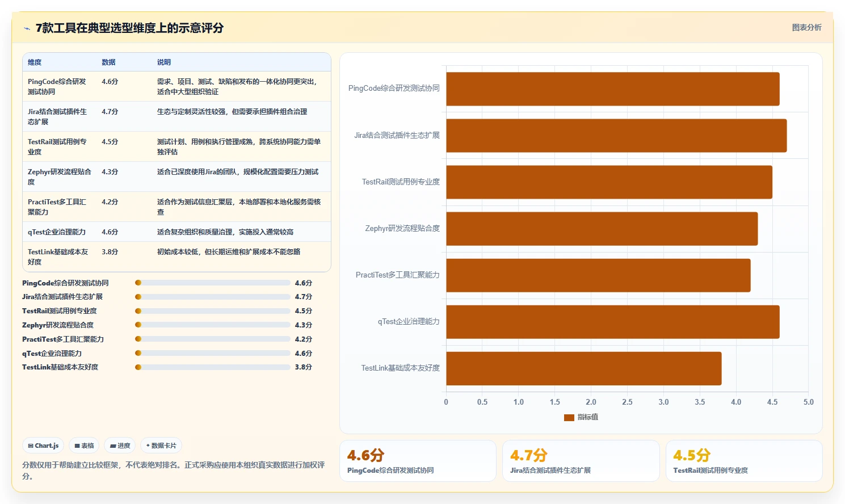845x504 pixels.
Task: Click the PingCode progress bar showing 4.6分
Action: coord(213,283)
